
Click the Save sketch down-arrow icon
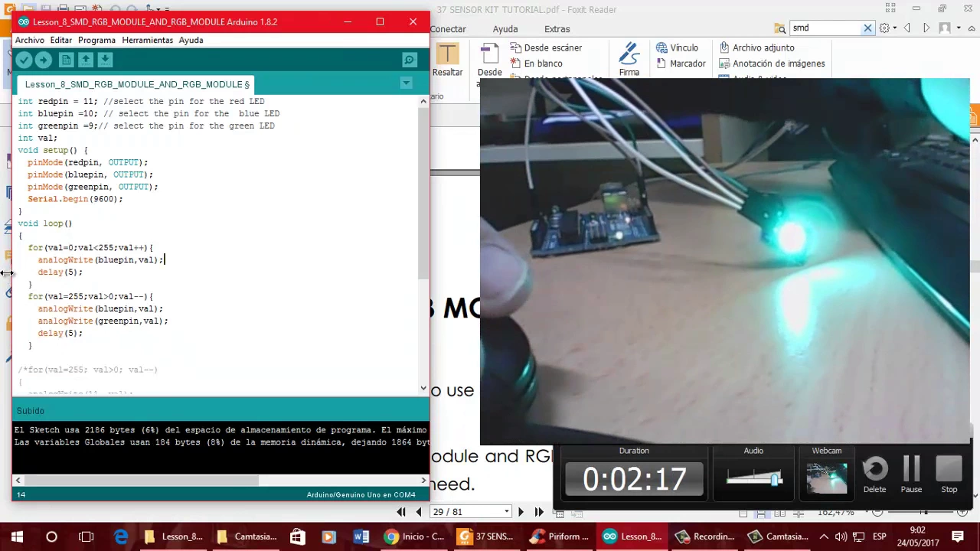[106, 60]
